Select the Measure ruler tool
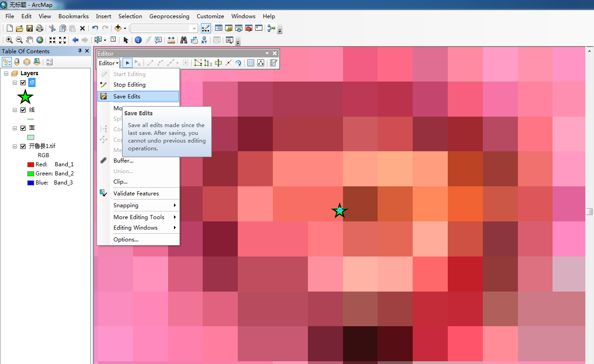The height and width of the screenshot is (364, 594). (171, 40)
